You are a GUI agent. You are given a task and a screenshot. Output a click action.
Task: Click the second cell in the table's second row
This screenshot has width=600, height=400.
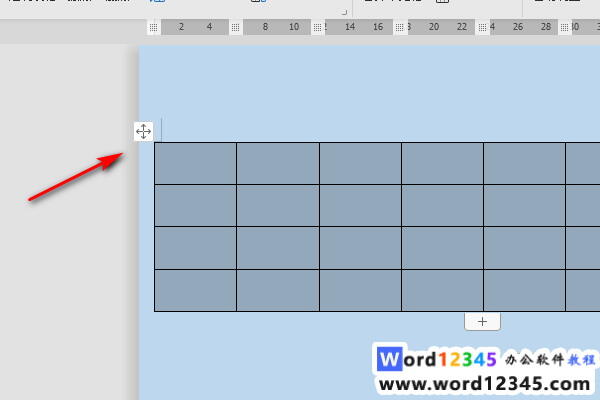pyautogui.click(x=278, y=206)
